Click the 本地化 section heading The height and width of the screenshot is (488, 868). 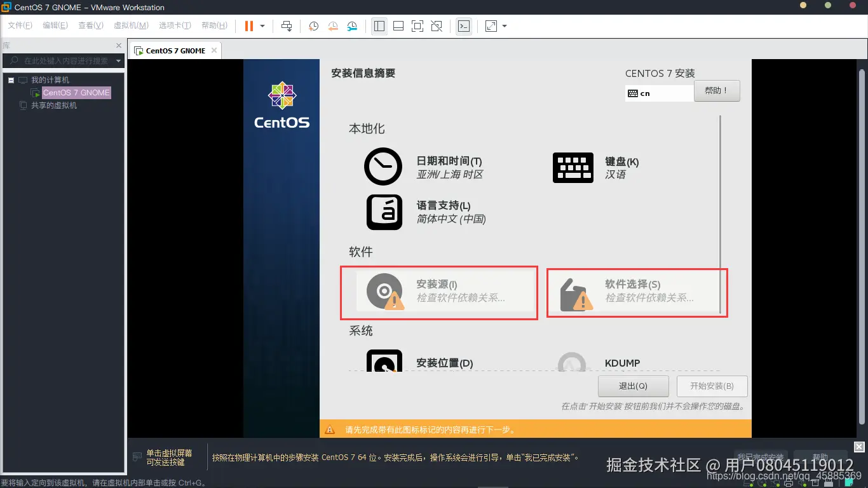coord(367,128)
